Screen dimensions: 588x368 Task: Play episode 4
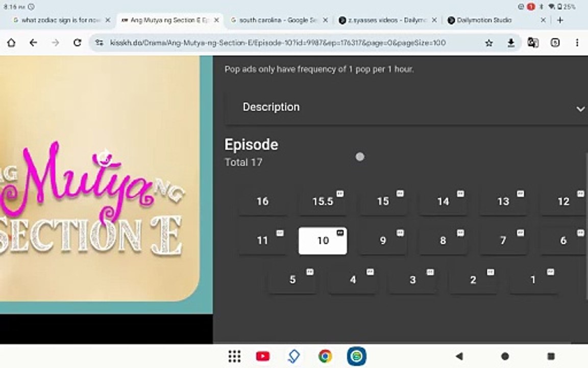[x=353, y=280]
